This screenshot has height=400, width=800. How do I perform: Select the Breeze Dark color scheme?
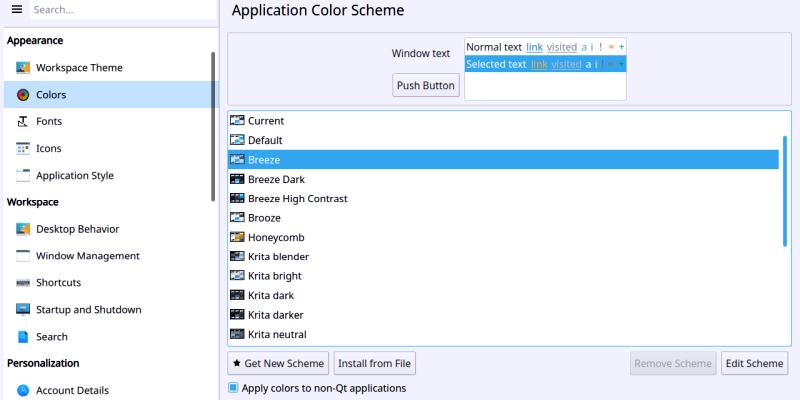276,179
